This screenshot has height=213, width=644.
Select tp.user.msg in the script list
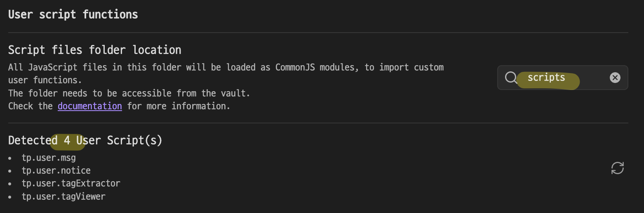[x=49, y=158]
